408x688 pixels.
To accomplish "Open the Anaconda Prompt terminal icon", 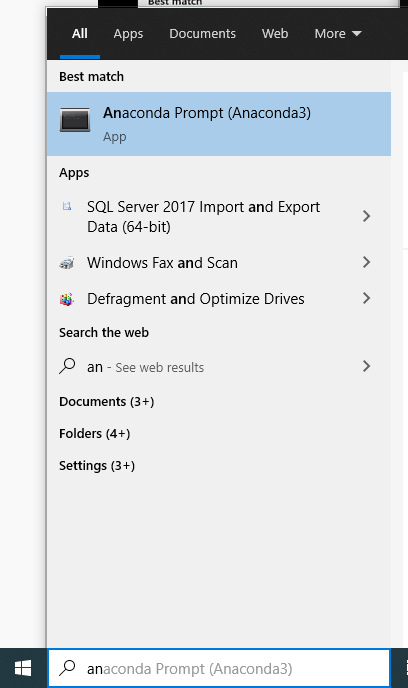I will 75,119.
